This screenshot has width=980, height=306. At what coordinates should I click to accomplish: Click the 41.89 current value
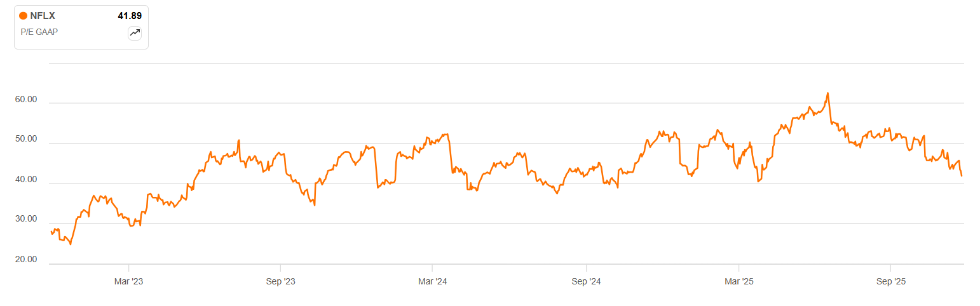(x=129, y=16)
